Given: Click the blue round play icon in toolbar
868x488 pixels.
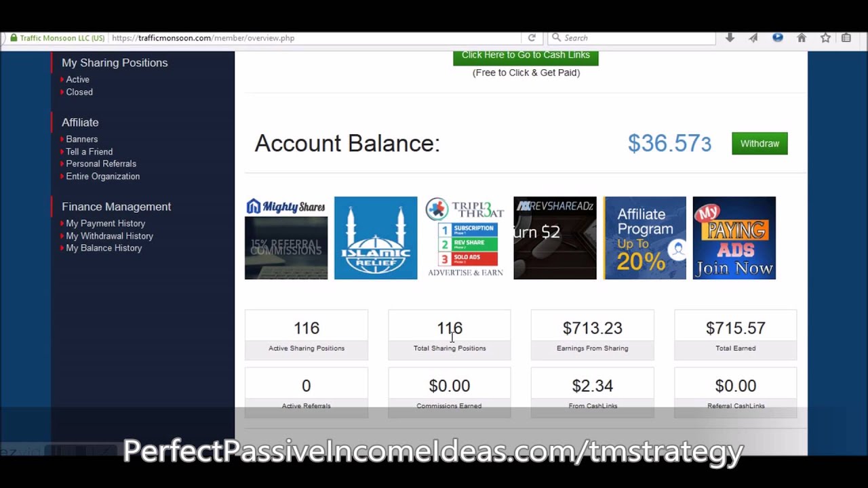Looking at the screenshot, I should [x=778, y=38].
